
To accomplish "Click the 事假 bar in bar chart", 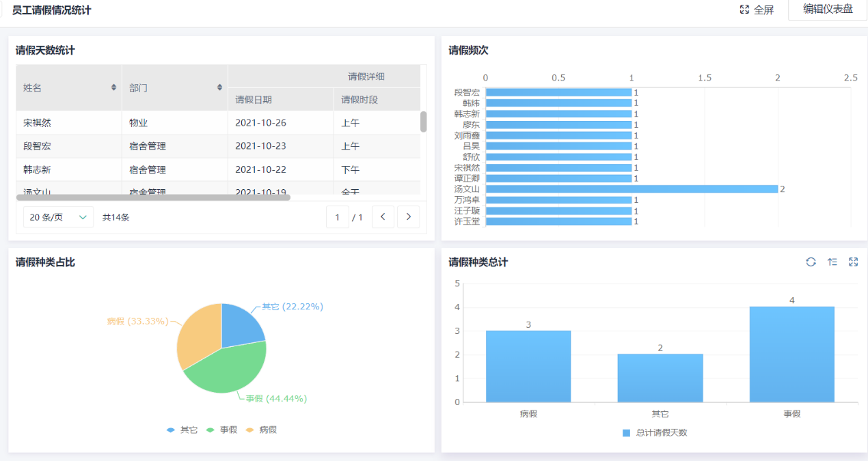I will pyautogui.click(x=791, y=354).
